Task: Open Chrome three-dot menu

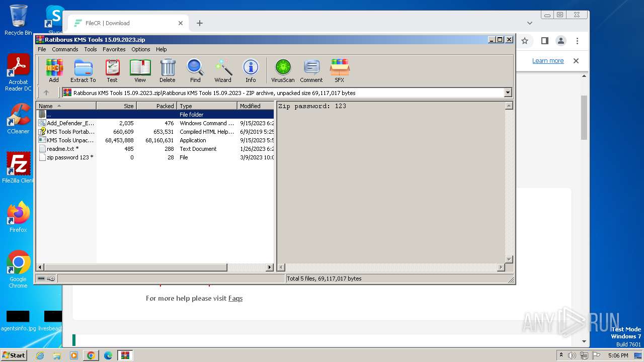Action: pos(578,41)
